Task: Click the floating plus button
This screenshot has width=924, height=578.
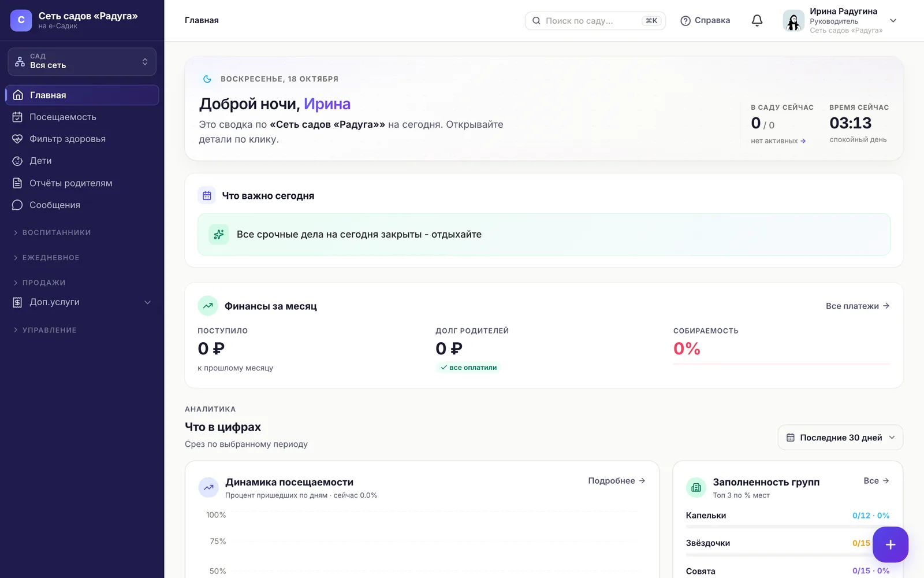Action: pyautogui.click(x=890, y=544)
